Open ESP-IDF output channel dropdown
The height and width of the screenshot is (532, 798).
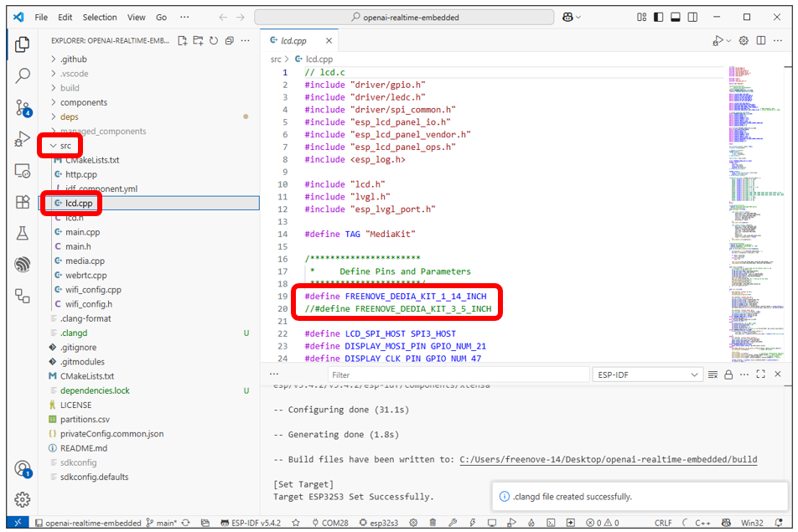pyautogui.click(x=647, y=374)
